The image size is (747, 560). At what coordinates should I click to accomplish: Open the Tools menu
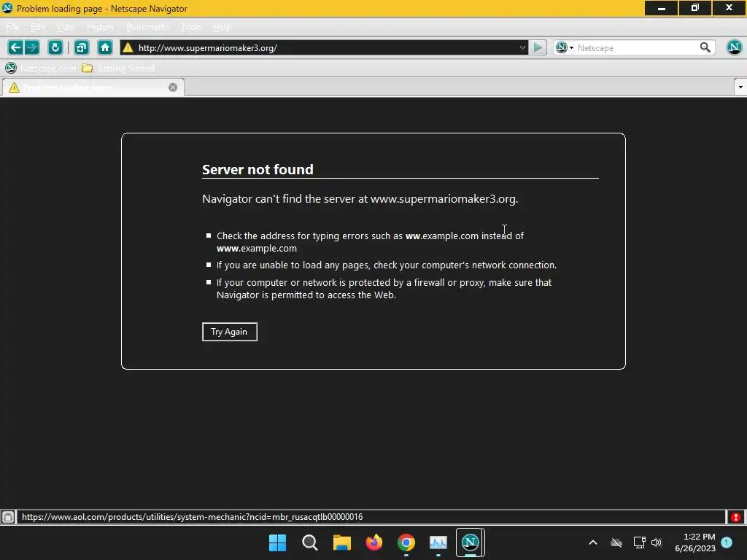[191, 27]
